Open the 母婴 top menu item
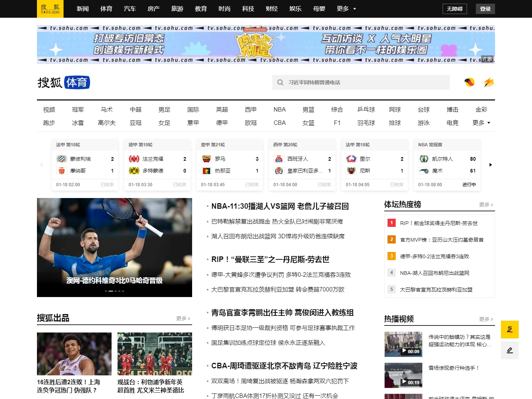Viewport: 532px width, 399px height. (x=319, y=9)
